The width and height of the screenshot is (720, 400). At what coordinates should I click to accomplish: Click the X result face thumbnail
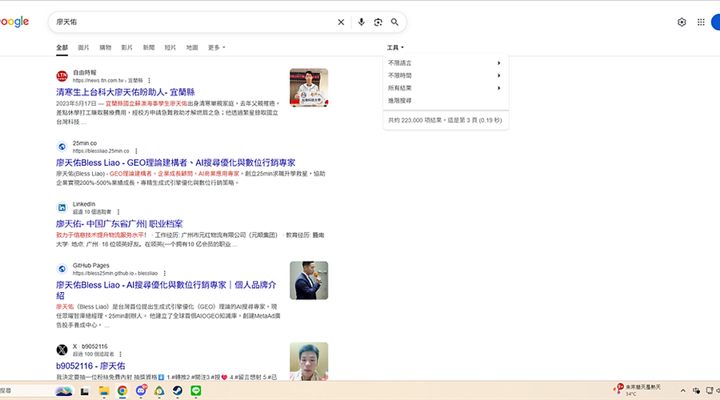pyautogui.click(x=309, y=361)
